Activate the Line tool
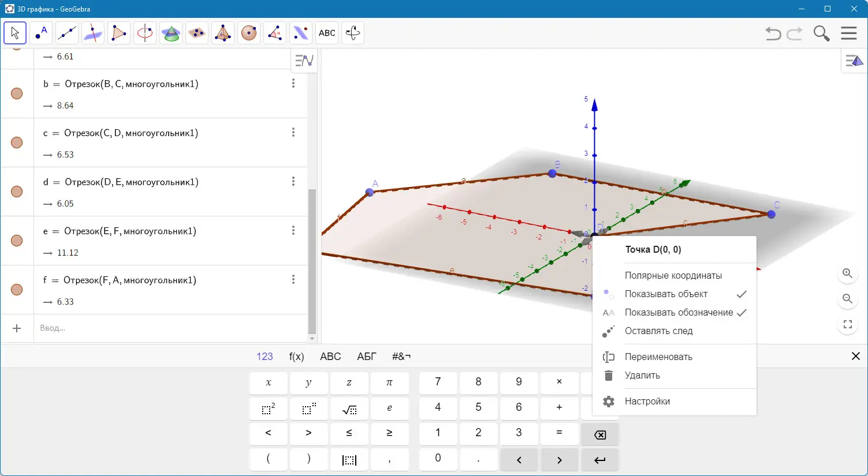868x476 pixels. pyautogui.click(x=67, y=33)
